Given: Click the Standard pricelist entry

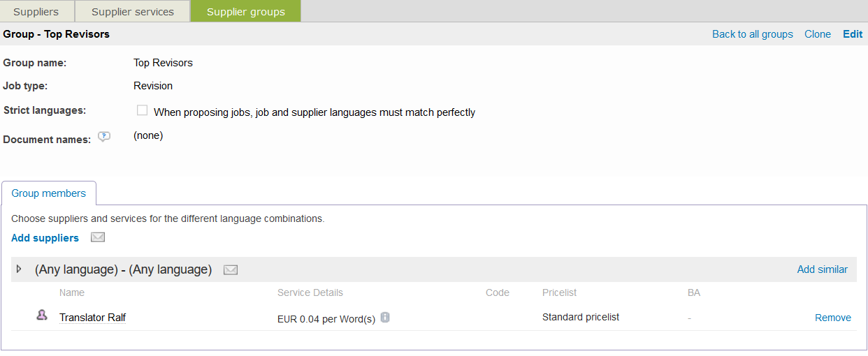Looking at the screenshot, I should (x=580, y=317).
